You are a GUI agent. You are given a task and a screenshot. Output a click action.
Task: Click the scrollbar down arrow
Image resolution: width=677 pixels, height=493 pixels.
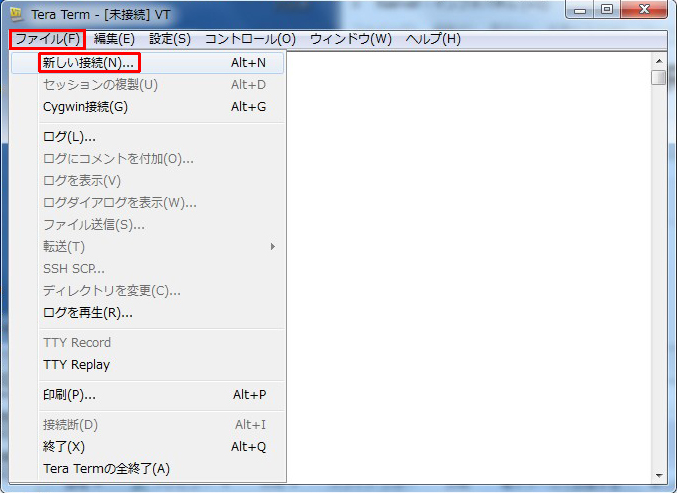[658, 474]
